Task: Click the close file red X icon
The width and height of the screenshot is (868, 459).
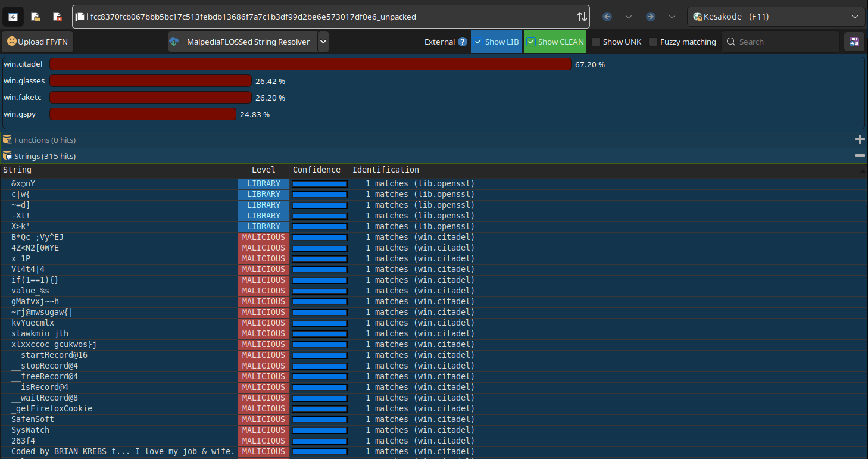Action: click(57, 17)
